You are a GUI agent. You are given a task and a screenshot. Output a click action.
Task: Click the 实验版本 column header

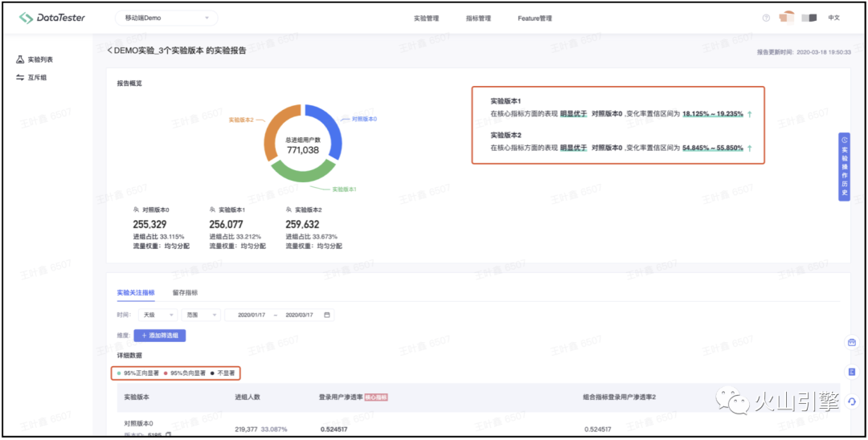(x=136, y=397)
